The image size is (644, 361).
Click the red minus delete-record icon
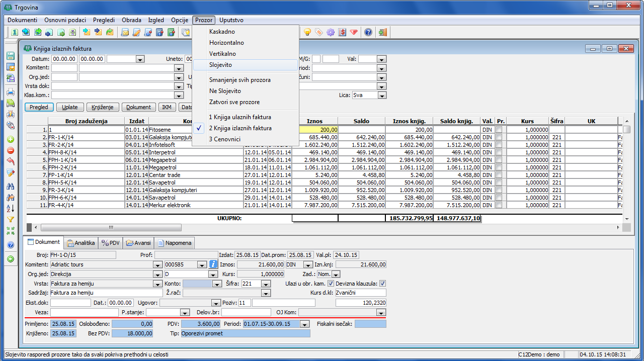pyautogui.click(x=11, y=150)
